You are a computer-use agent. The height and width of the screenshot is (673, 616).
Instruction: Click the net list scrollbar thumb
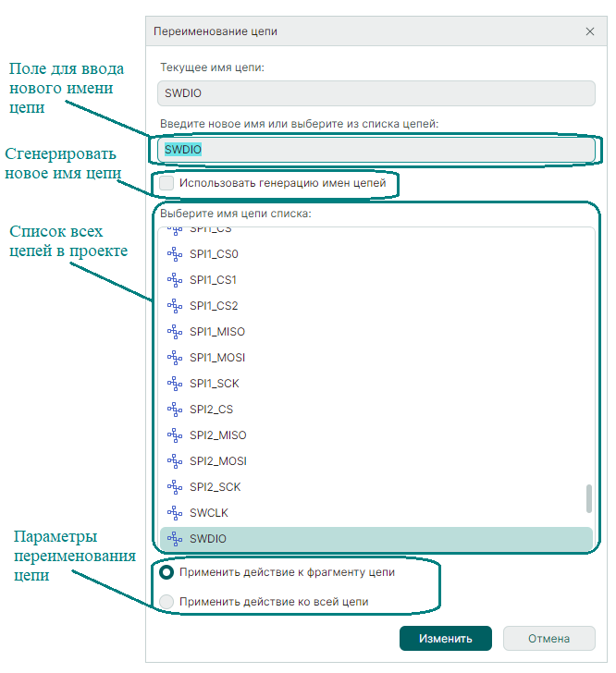(589, 498)
